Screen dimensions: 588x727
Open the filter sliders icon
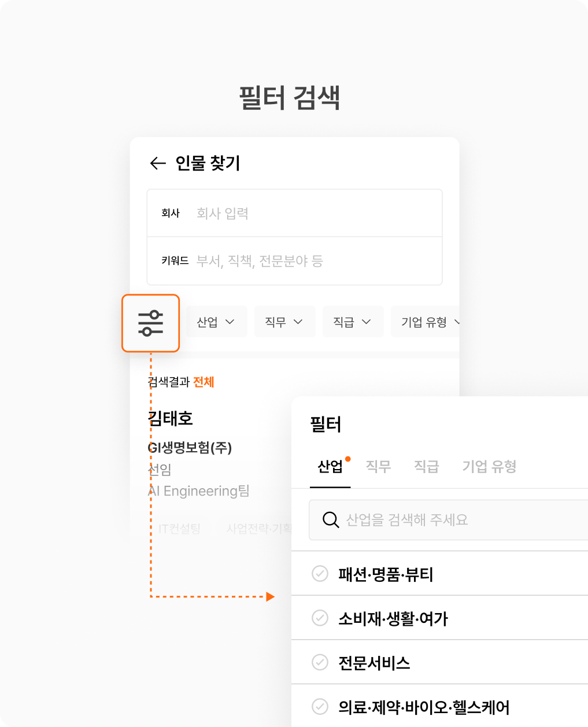pyautogui.click(x=151, y=323)
